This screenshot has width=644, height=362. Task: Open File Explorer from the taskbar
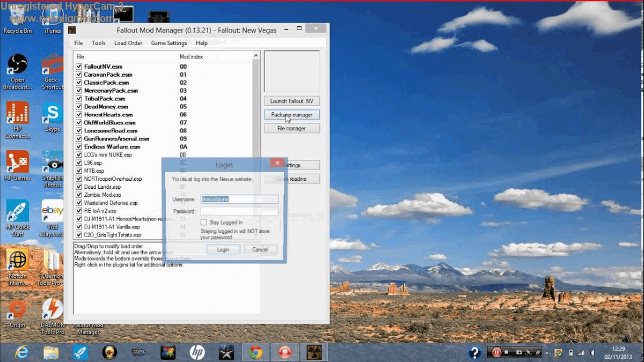click(x=51, y=352)
